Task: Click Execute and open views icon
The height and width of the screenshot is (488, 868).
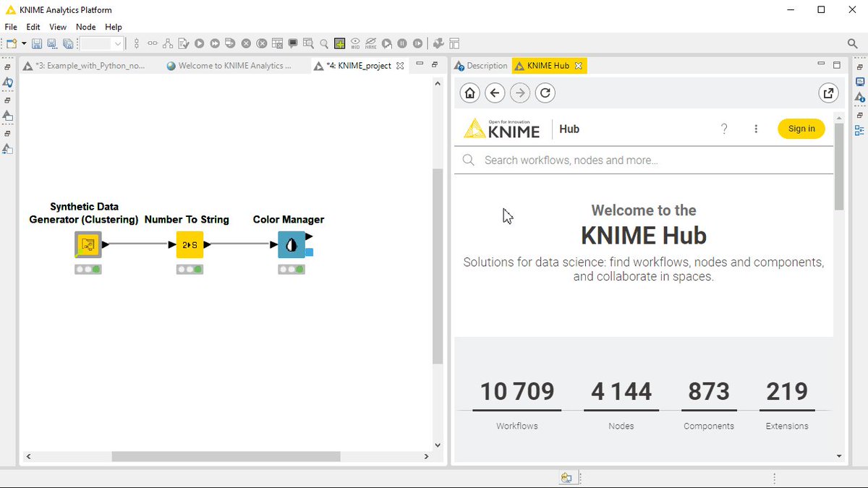Action: (x=230, y=43)
